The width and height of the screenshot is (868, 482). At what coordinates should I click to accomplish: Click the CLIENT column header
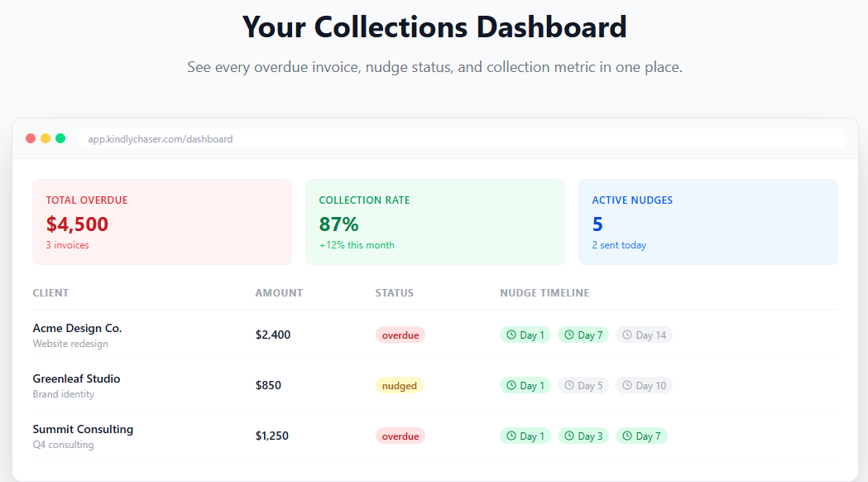pos(50,292)
